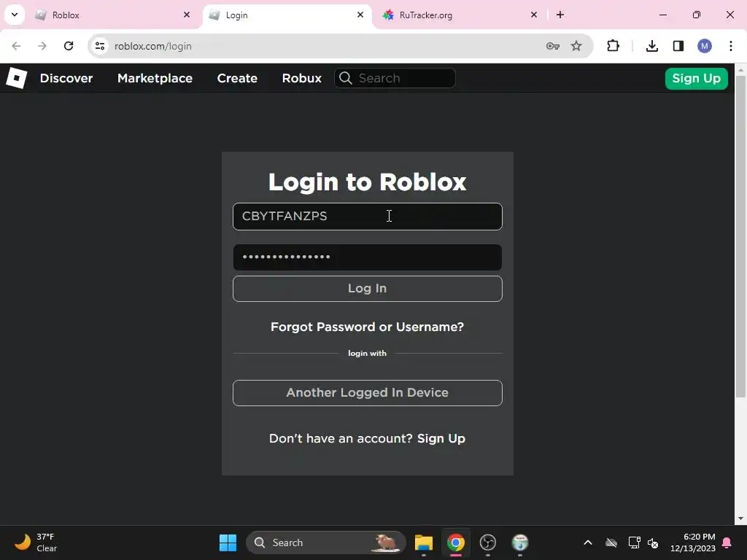The height and width of the screenshot is (560, 747).
Task: Open saved passwords key icon
Action: pos(553,46)
